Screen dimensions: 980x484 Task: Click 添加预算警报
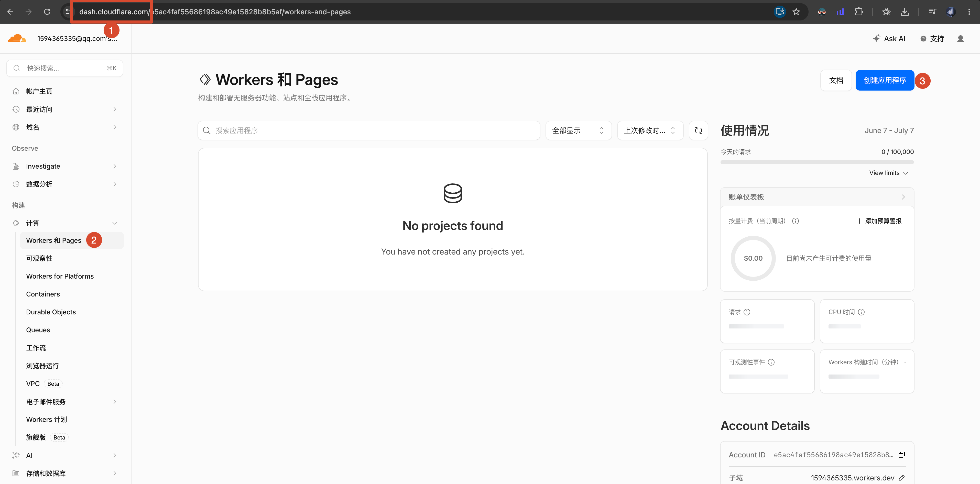[x=879, y=221]
